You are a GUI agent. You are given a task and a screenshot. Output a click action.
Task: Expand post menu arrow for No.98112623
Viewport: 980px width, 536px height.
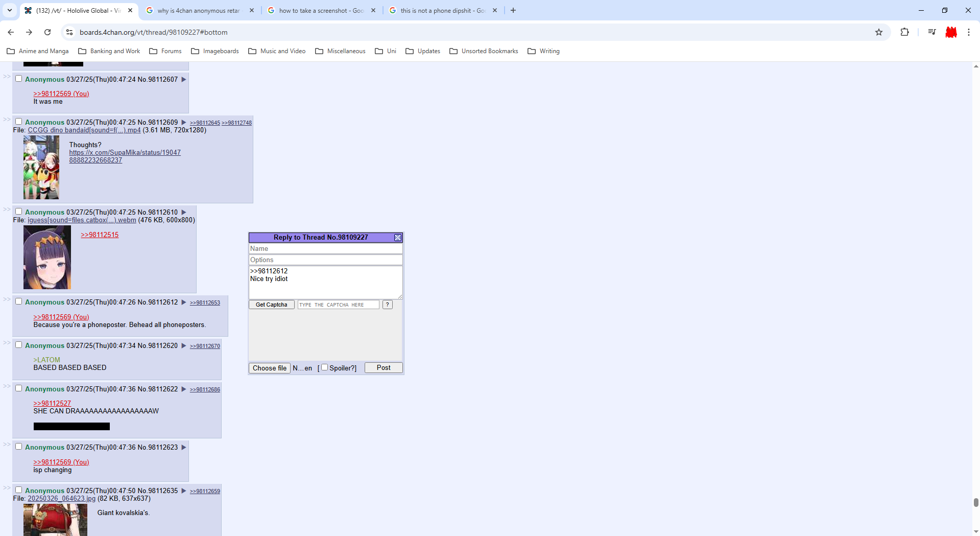pos(184,447)
